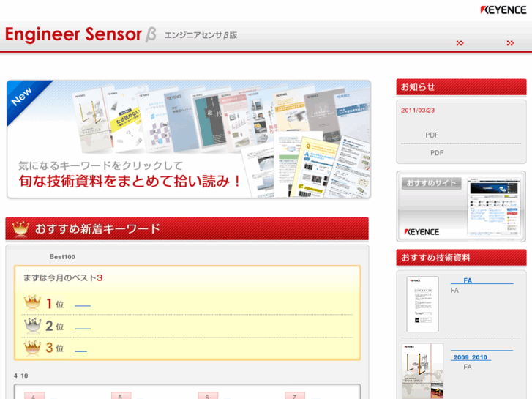Click the pink rank badge numbered 4

pos(34,395)
